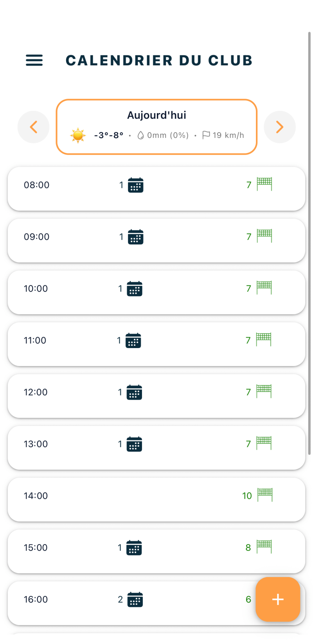The image size is (313, 644).
Task: Select the 15:00 time slot label
Action: [36, 548]
